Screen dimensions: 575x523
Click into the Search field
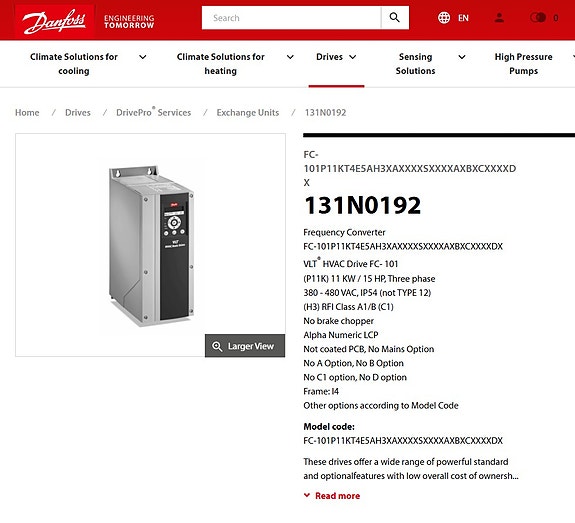pyautogui.click(x=292, y=18)
